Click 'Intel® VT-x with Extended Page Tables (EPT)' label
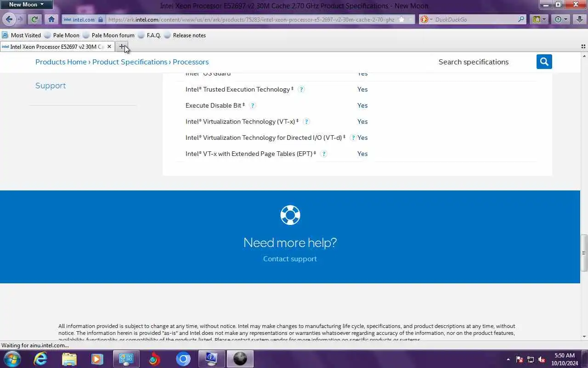588x368 pixels. coord(251,154)
